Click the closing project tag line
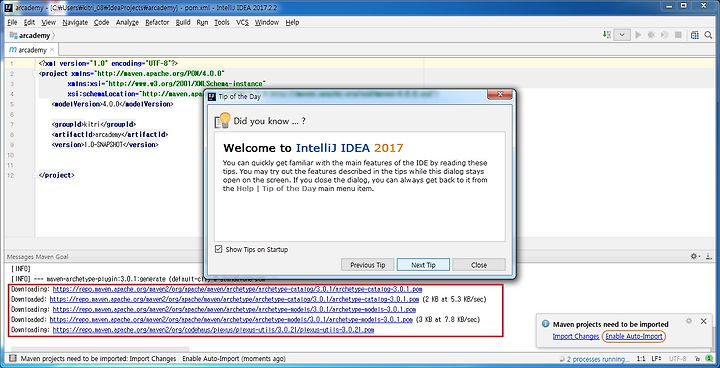The height and width of the screenshot is (368, 720). pos(56,176)
